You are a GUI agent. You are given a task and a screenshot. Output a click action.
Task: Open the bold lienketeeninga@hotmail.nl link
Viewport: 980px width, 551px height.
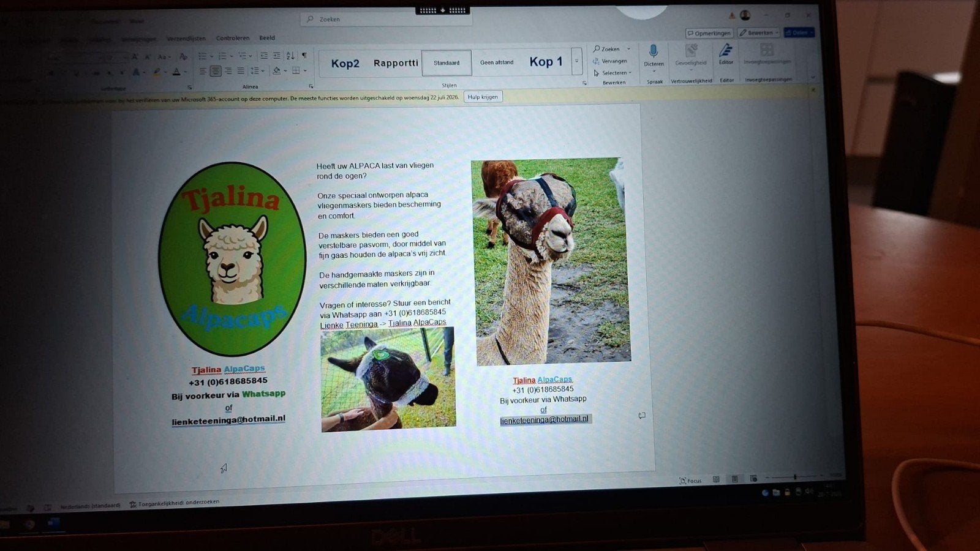pos(228,420)
